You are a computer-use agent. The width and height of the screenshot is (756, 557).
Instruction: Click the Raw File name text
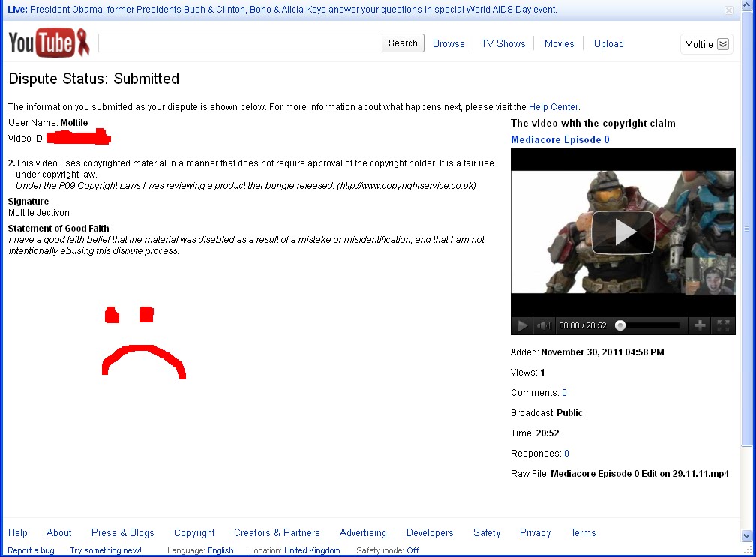tap(640, 474)
